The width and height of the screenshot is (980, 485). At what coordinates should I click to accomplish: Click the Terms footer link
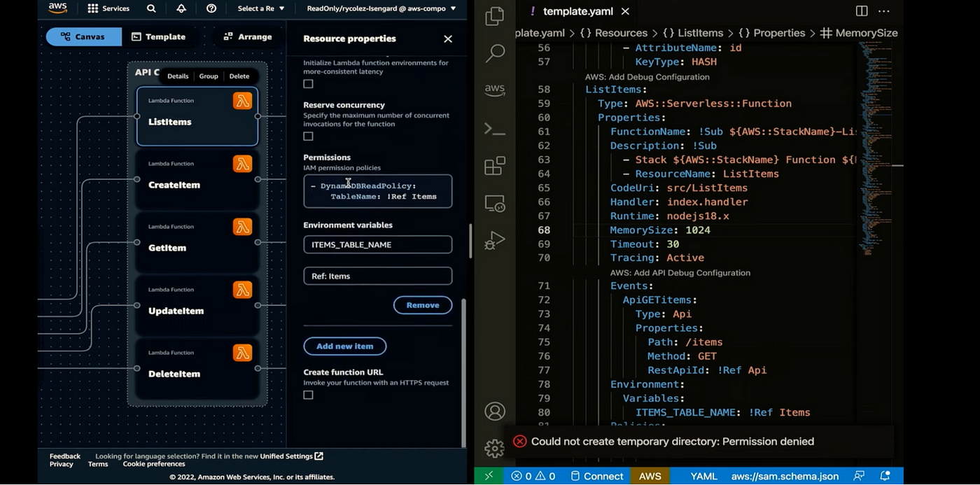pos(98,464)
